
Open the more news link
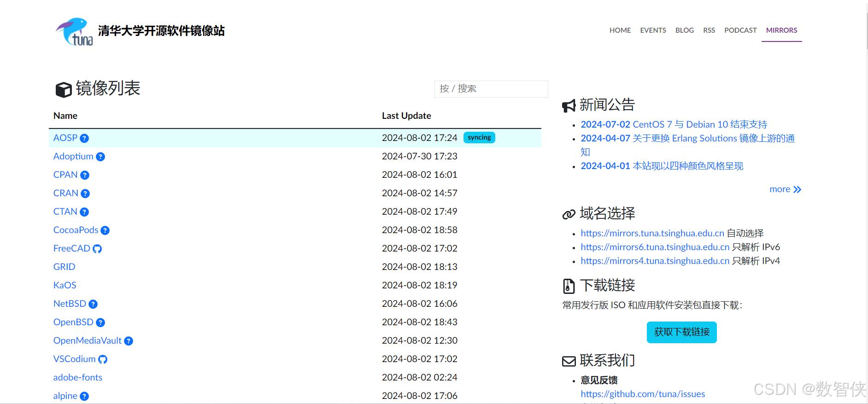[785, 189]
